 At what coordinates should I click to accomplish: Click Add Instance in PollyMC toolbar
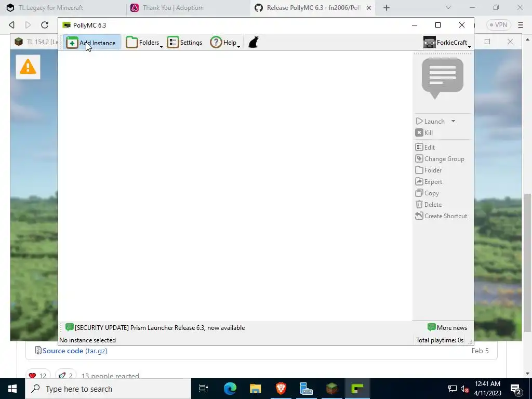point(91,43)
